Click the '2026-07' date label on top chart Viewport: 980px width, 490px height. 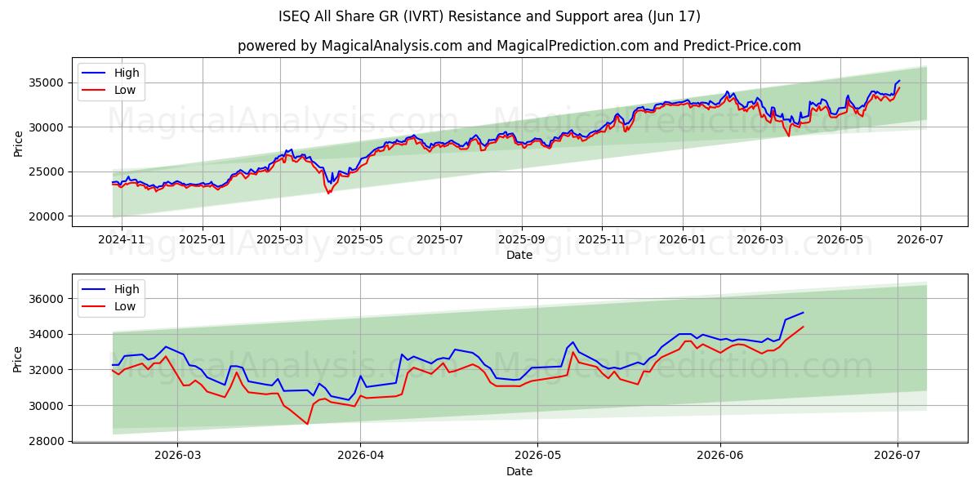920,240
